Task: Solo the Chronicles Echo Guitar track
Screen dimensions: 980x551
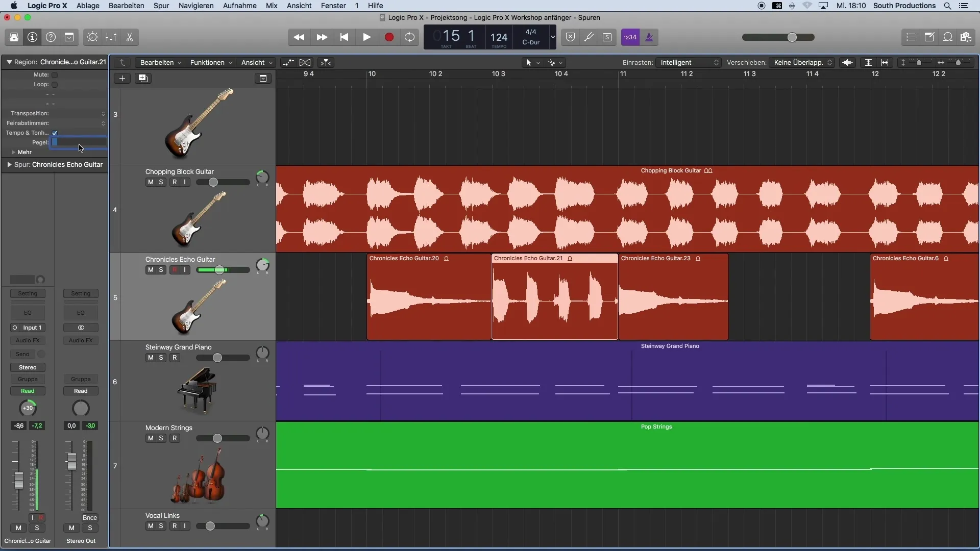Action: point(161,270)
